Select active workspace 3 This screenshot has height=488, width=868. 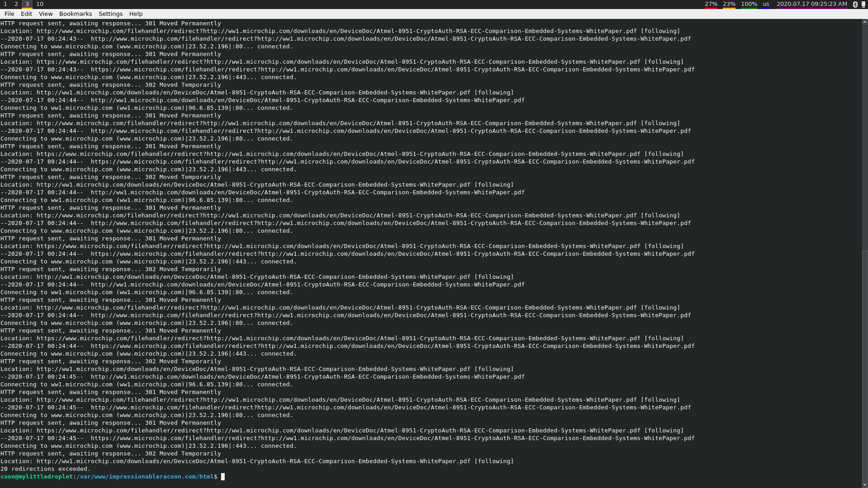pos(27,4)
